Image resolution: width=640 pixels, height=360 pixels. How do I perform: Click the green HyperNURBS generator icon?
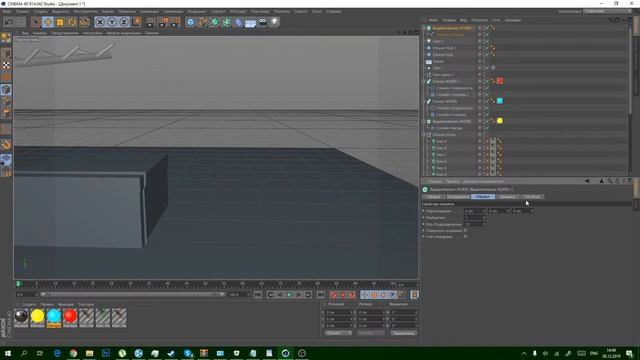click(x=215, y=22)
